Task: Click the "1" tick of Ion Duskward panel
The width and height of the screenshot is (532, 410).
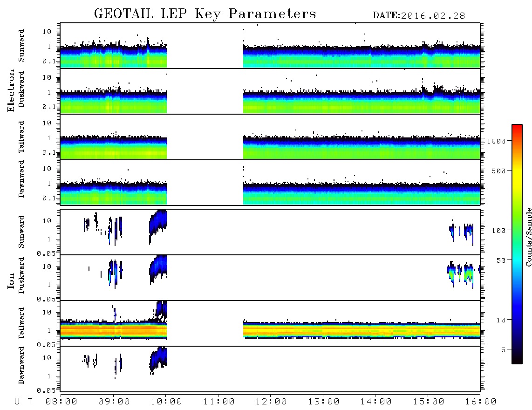Action: pyautogui.click(x=49, y=285)
